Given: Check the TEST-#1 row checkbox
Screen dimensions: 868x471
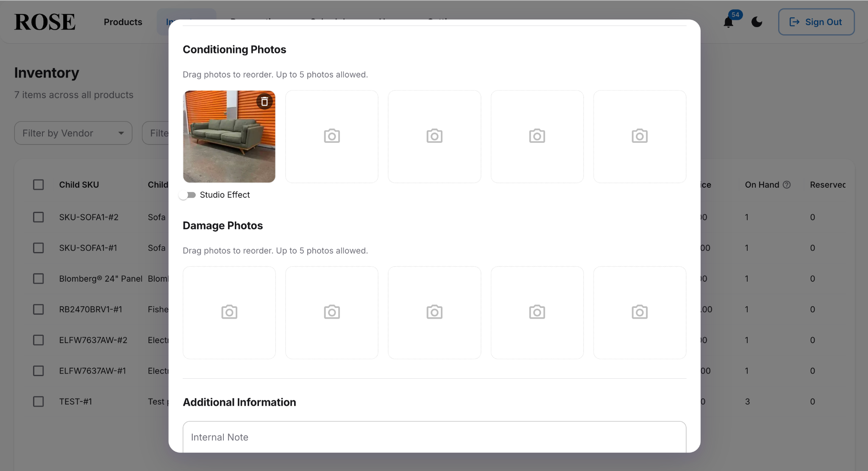Looking at the screenshot, I should (x=38, y=401).
